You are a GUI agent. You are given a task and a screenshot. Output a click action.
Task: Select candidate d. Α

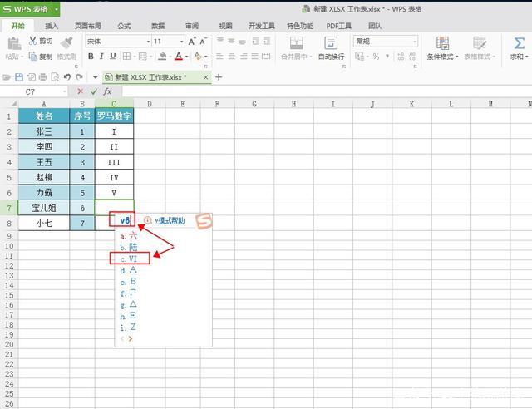pyautogui.click(x=129, y=270)
